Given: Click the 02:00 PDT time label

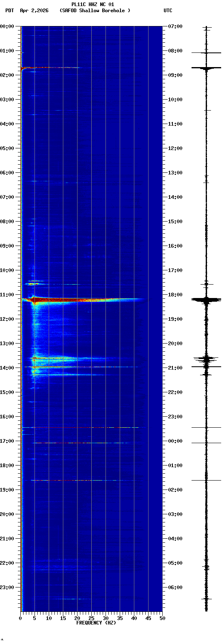Looking at the screenshot, I should tap(7, 75).
